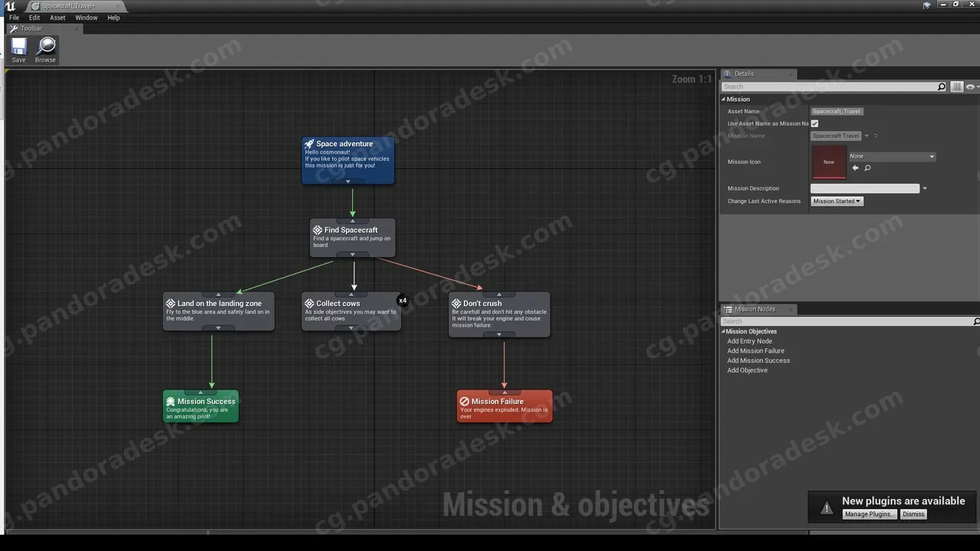Viewport: 980px width, 551px height.
Task: Select Add Mission Failure in Mission Nodes
Action: [756, 351]
